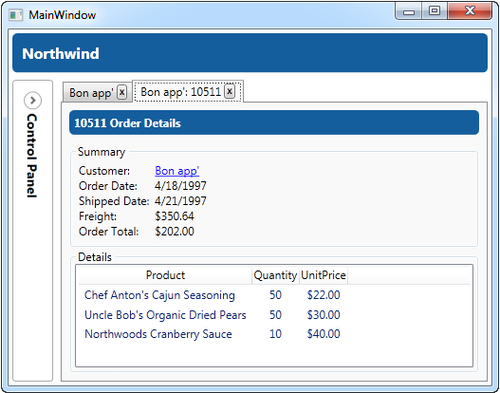
Task: Click the vertical Control Panel label
Action: pyautogui.click(x=32, y=155)
